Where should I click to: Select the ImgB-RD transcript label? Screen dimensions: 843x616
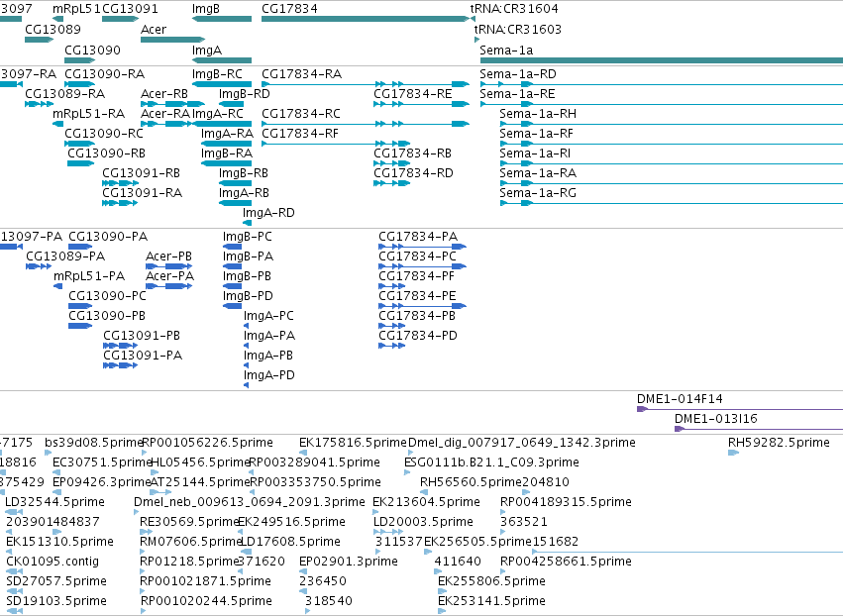(244, 94)
